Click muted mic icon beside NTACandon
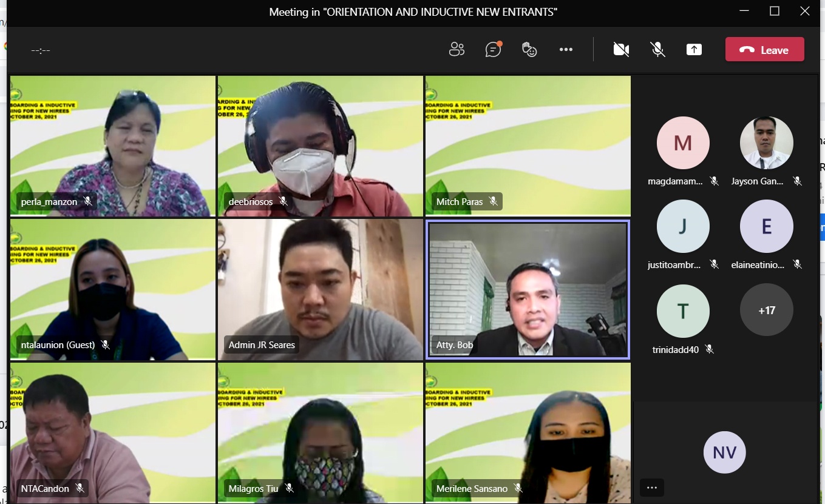Image resolution: width=825 pixels, height=504 pixels. pyautogui.click(x=80, y=488)
